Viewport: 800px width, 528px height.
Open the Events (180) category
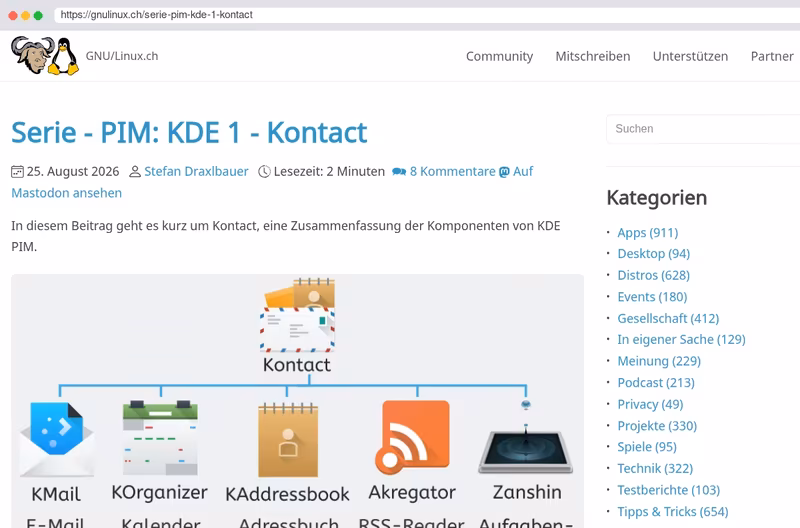pos(653,297)
